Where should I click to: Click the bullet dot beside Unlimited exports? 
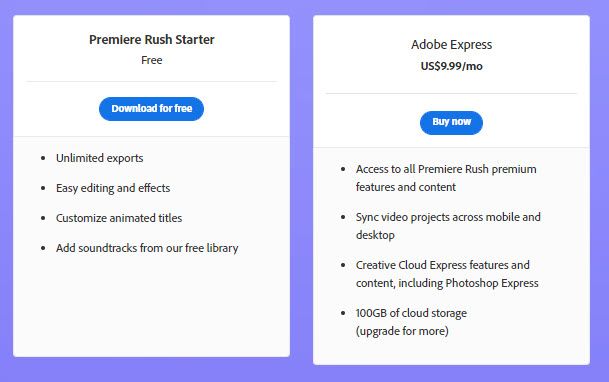[x=43, y=158]
